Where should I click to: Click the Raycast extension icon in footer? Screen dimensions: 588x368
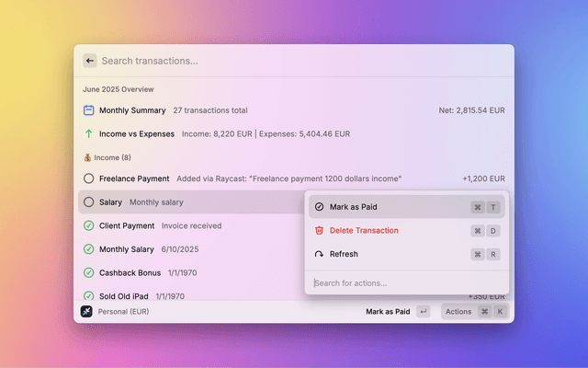(85, 312)
